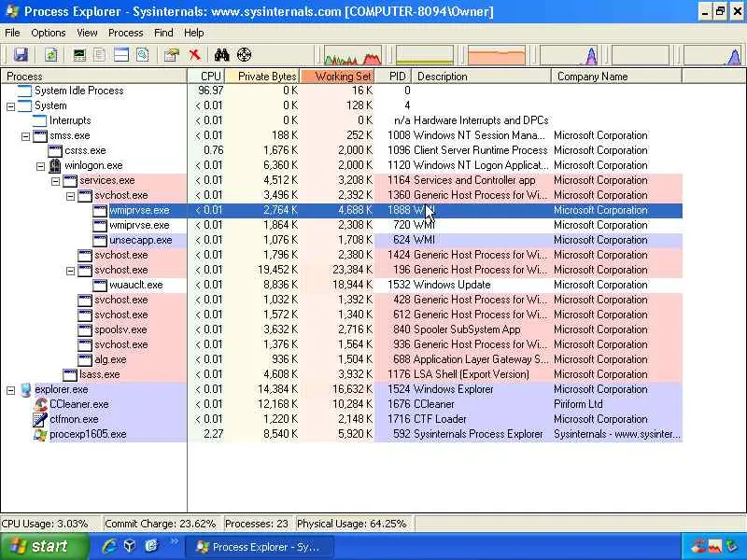The width and height of the screenshot is (747, 560).
Task: Click the Refresh Now toolbar icon
Action: 51,55
